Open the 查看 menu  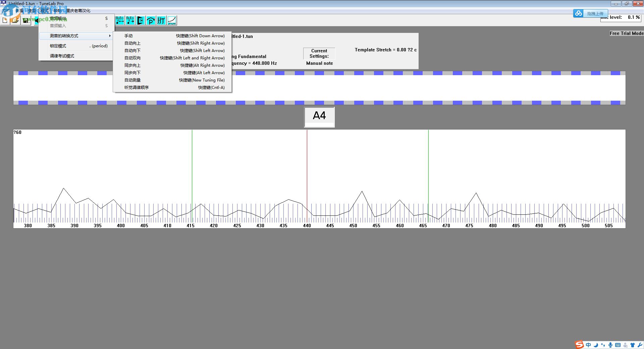pos(32,11)
